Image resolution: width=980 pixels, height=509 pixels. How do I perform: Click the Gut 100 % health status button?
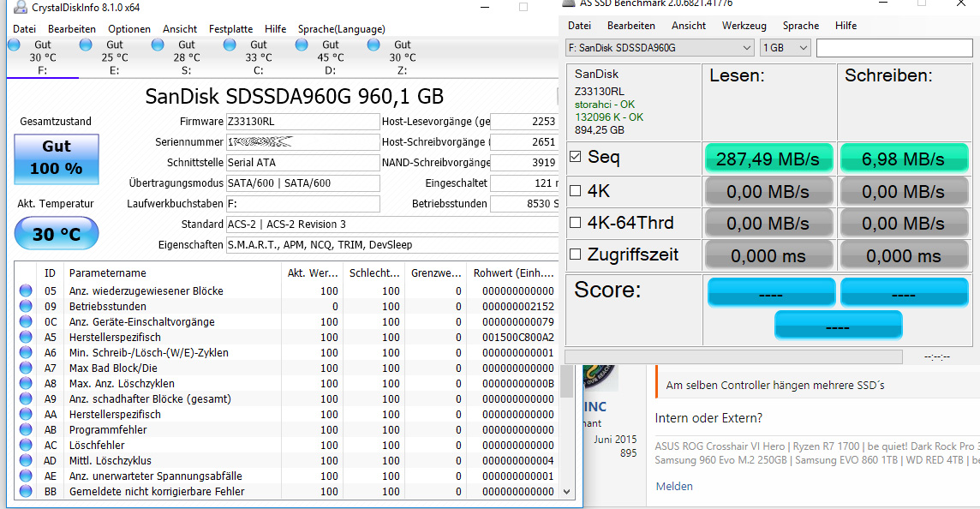pos(57,159)
